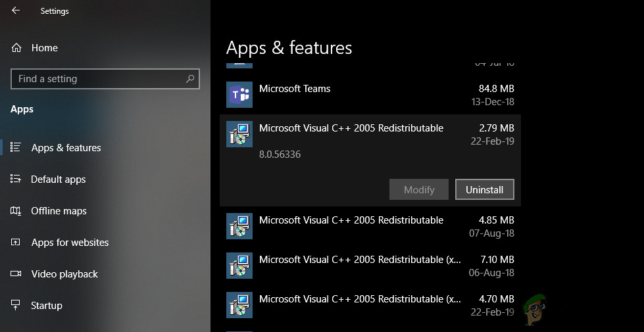Click the Apps for websites icon
The image size is (644, 332).
[x=16, y=243]
